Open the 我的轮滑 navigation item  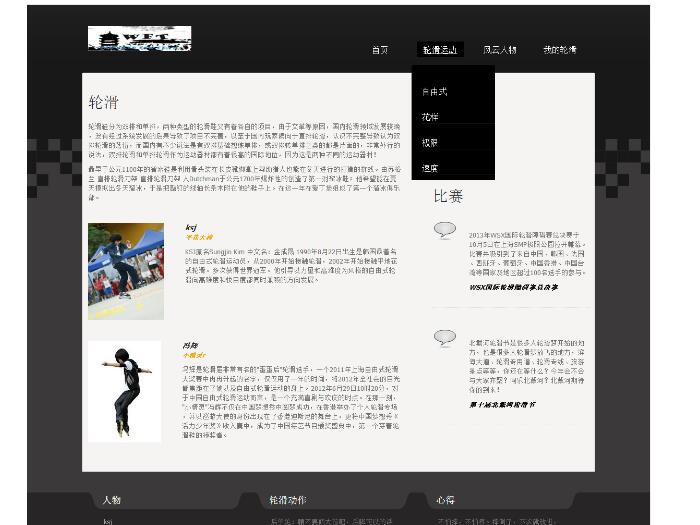559,50
